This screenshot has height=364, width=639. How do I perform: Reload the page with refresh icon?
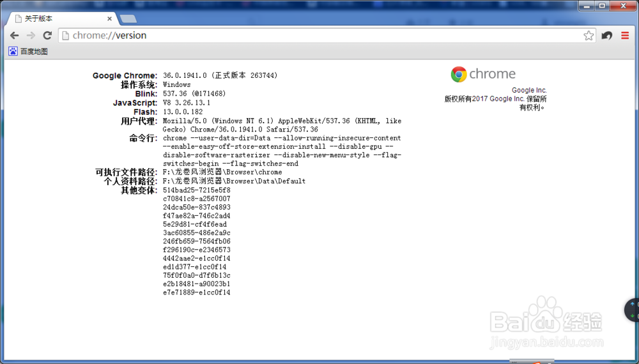coord(47,35)
